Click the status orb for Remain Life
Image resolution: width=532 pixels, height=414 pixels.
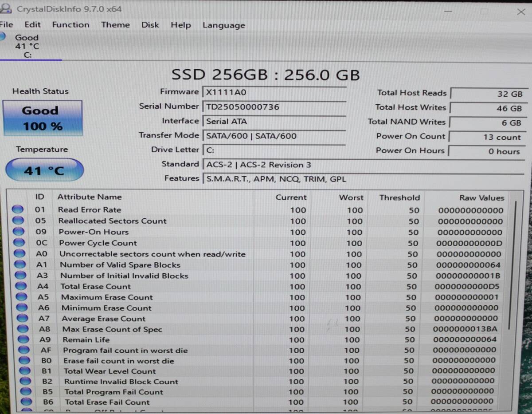coord(23,339)
